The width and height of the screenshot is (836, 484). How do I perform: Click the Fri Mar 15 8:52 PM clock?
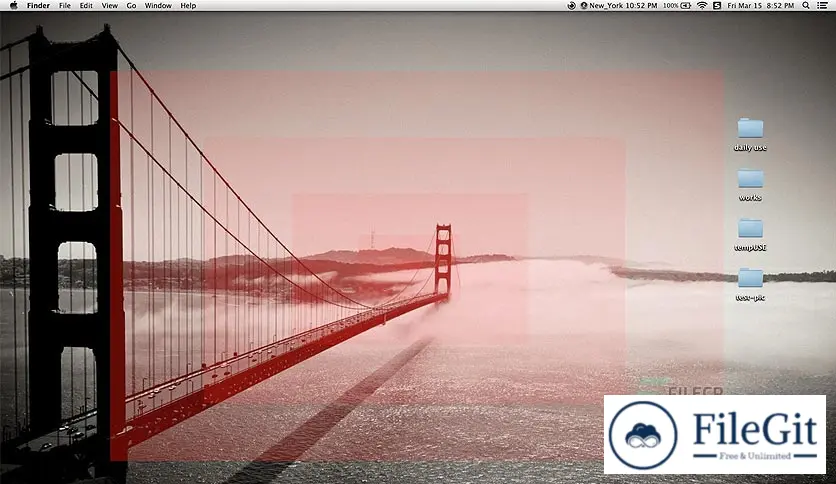coord(761,5)
